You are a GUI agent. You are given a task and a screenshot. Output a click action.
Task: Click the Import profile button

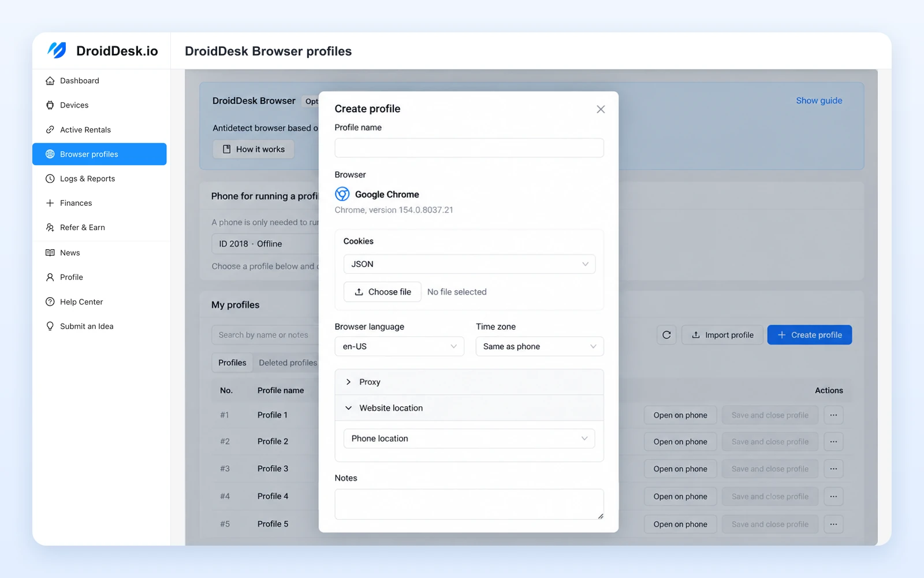click(x=722, y=335)
